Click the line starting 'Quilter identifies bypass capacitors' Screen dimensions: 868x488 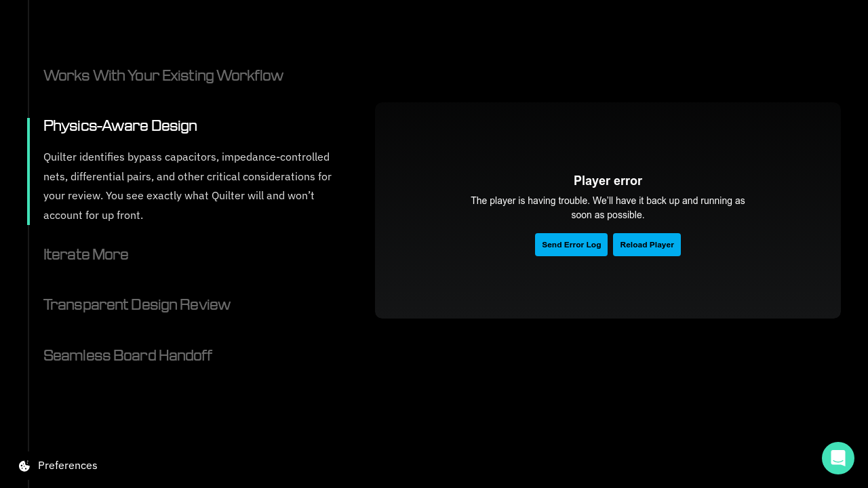pyautogui.click(x=186, y=157)
